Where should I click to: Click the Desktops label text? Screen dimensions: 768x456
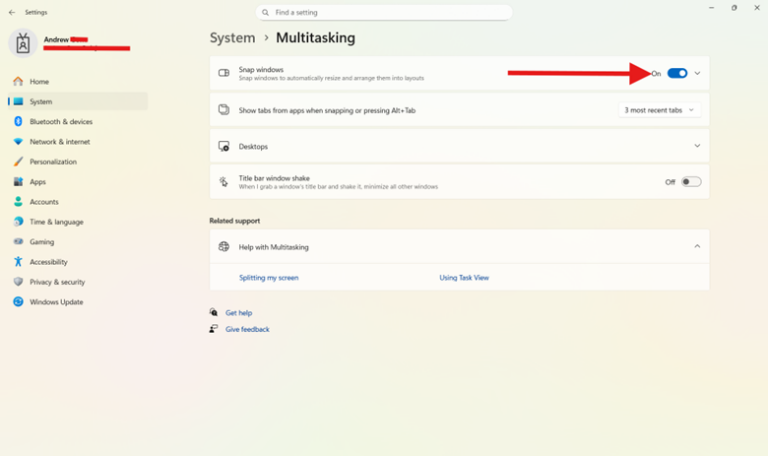point(253,146)
